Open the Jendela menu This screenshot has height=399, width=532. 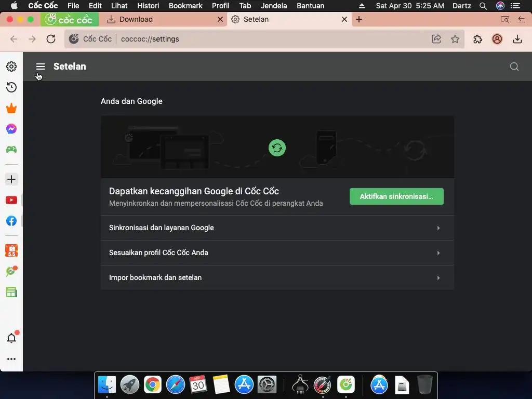pos(274,6)
